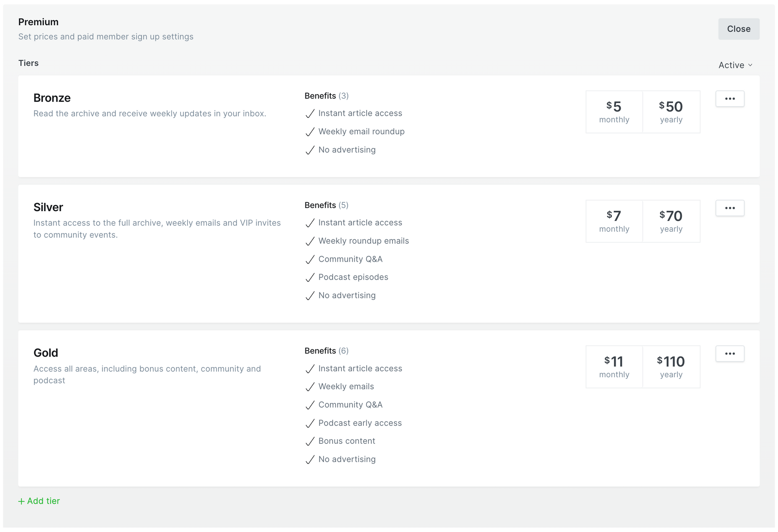Click the Add tier link
778x532 pixels.
point(43,501)
